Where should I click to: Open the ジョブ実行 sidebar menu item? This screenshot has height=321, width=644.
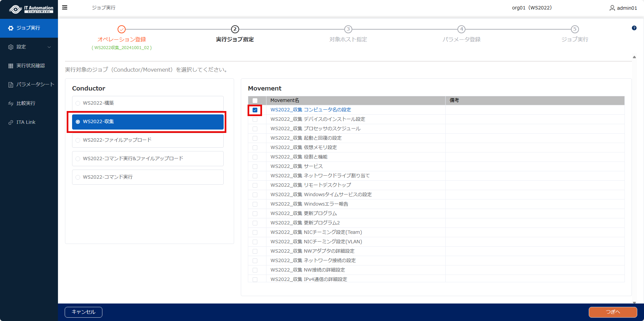[x=29, y=28]
